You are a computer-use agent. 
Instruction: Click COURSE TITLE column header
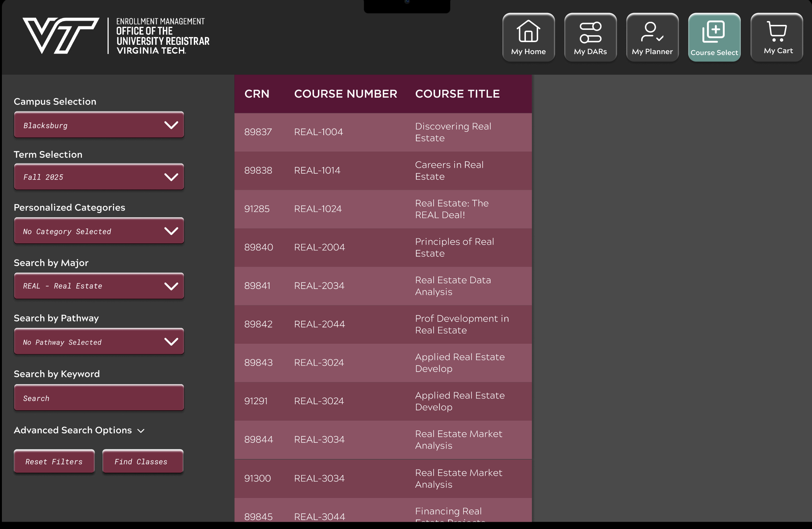pyautogui.click(x=457, y=94)
